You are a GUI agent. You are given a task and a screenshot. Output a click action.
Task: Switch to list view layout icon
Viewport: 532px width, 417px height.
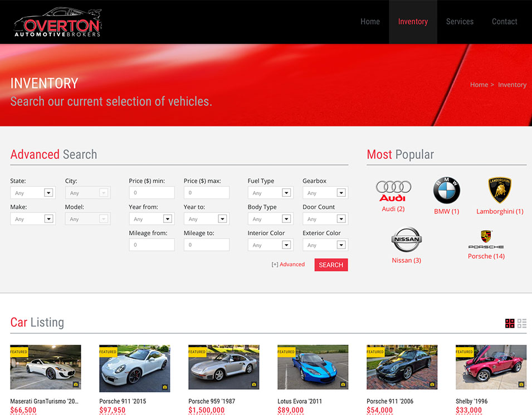click(x=522, y=323)
